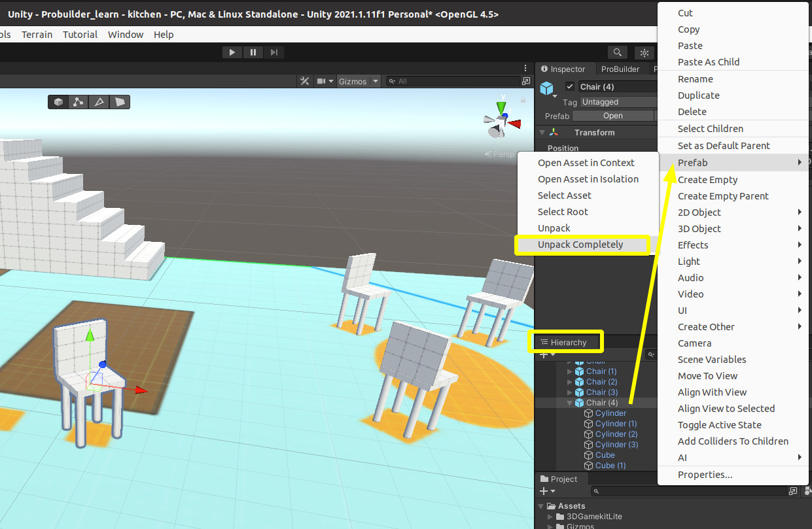
Task: Select ProBuilder object selection mode icon
Action: click(59, 102)
